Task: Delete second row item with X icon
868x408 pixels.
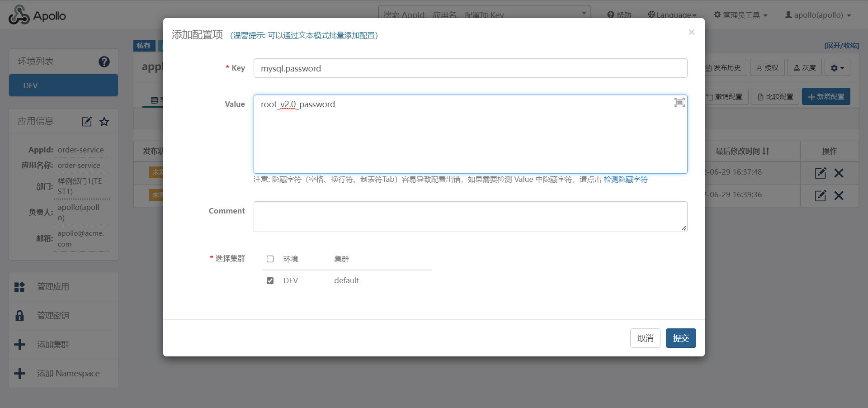Action: point(839,195)
